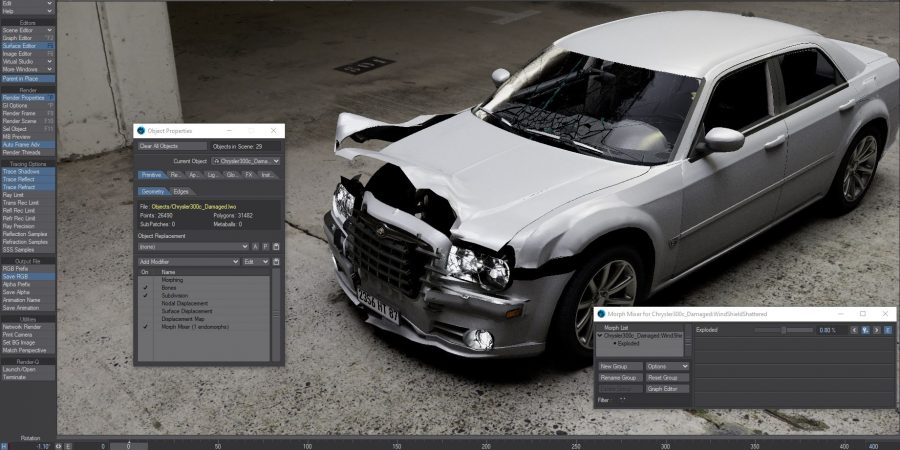Toggle Parent in Place
The width and height of the screenshot is (900, 450).
[28, 79]
